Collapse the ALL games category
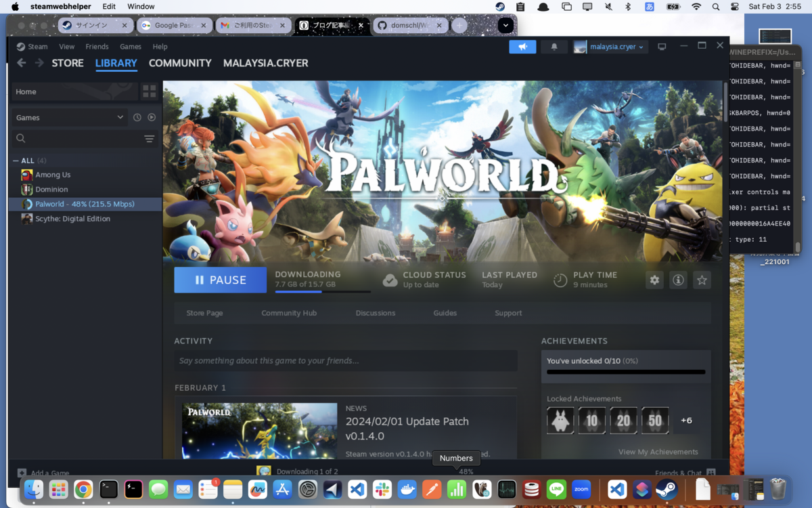Viewport: 812px width, 508px height. point(16,161)
